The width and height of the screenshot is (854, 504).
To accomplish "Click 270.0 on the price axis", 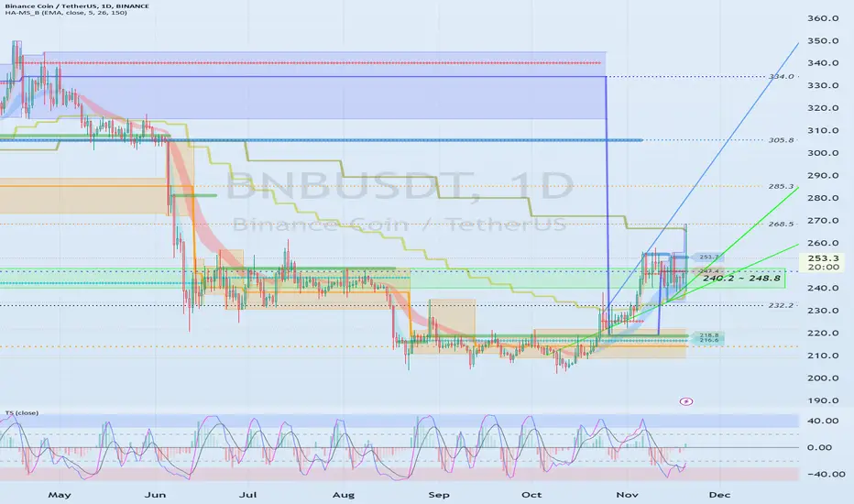I will coord(823,221).
